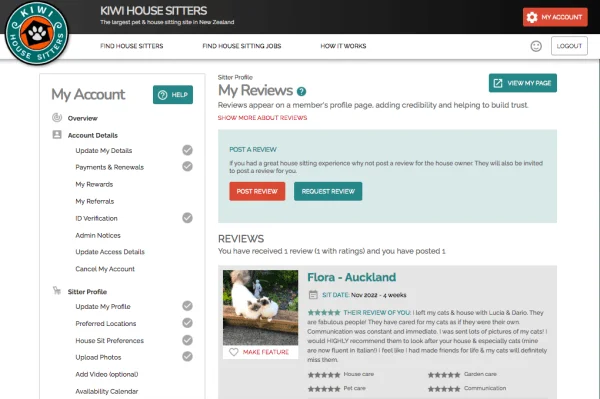Open My Rewards
The image size is (600, 399).
pos(94,184)
